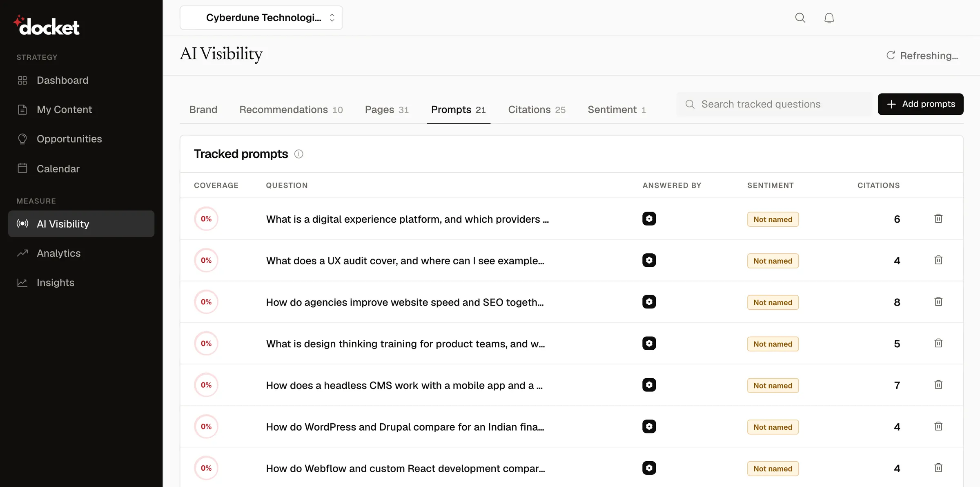The width and height of the screenshot is (980, 487).
Task: Click the docket logo
Action: coord(47,25)
